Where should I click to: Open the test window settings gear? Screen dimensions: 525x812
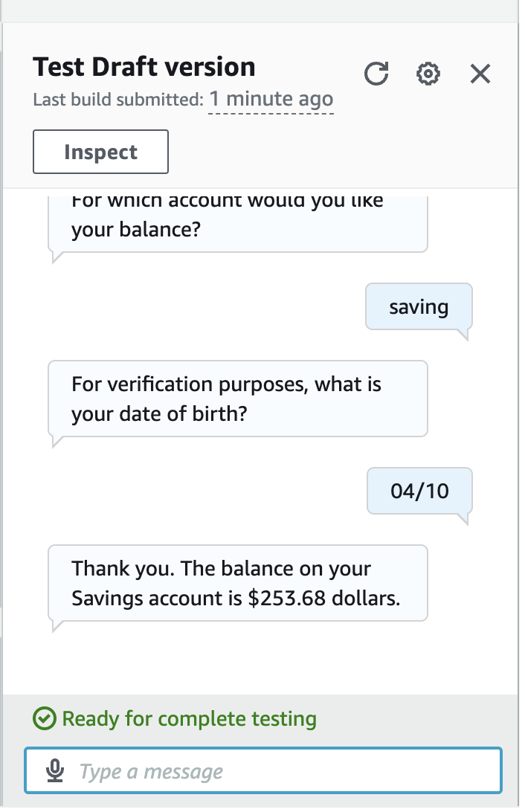coord(428,74)
